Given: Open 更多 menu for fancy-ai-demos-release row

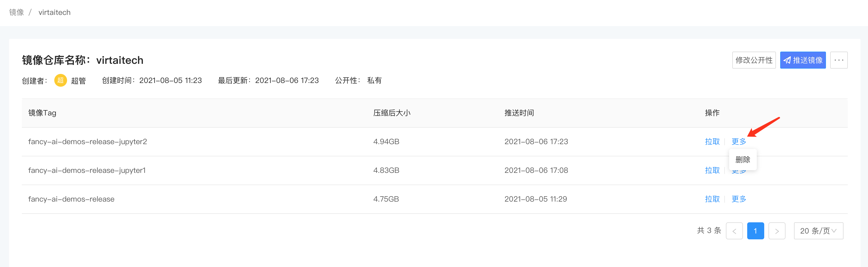Looking at the screenshot, I should pos(739,199).
